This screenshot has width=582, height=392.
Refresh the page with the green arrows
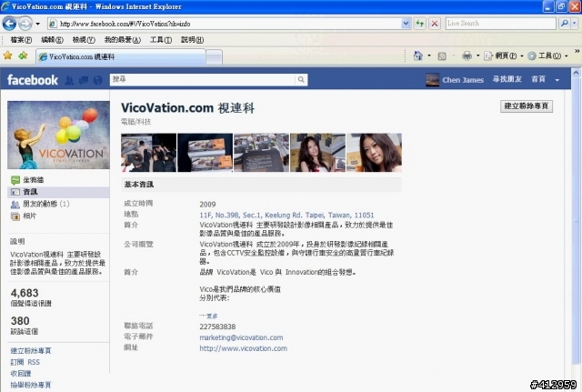coord(420,24)
